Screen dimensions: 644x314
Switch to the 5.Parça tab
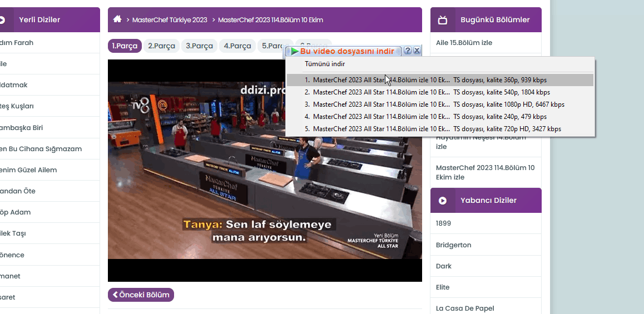(271, 46)
